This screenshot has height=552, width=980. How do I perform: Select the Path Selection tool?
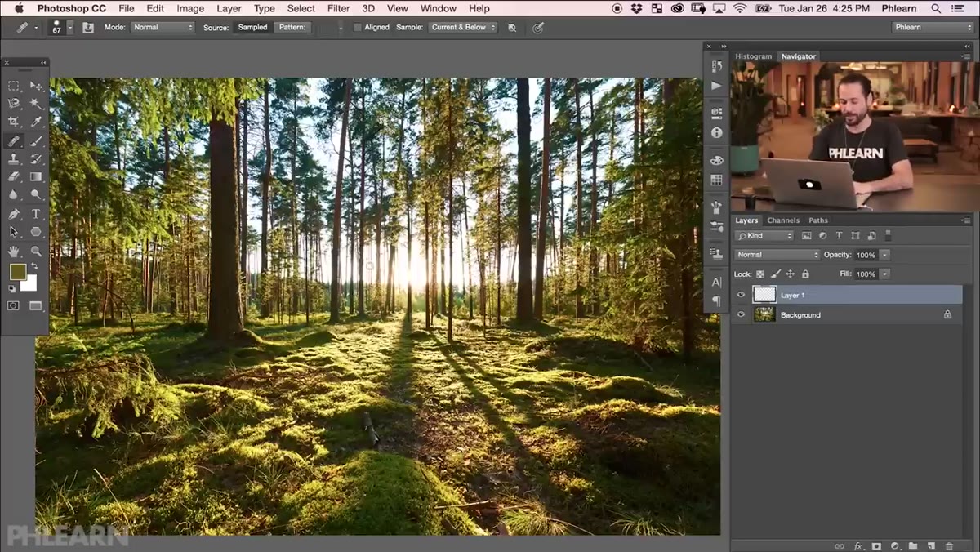point(14,232)
